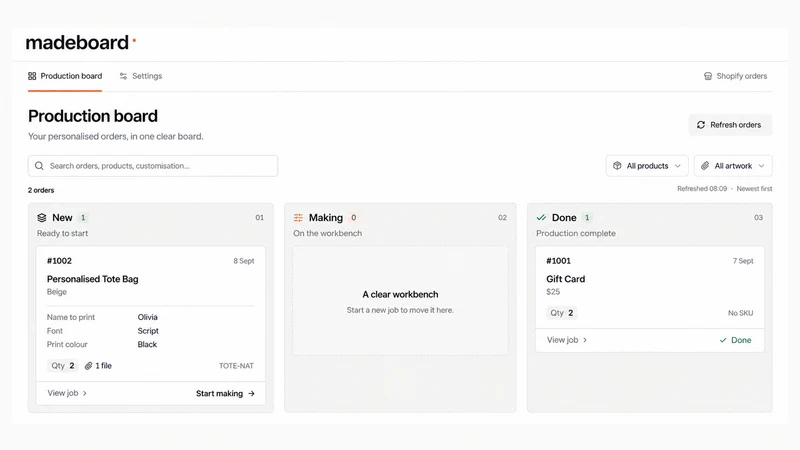Click the Done column heading
Screen dimensions: 800x450
564,218
